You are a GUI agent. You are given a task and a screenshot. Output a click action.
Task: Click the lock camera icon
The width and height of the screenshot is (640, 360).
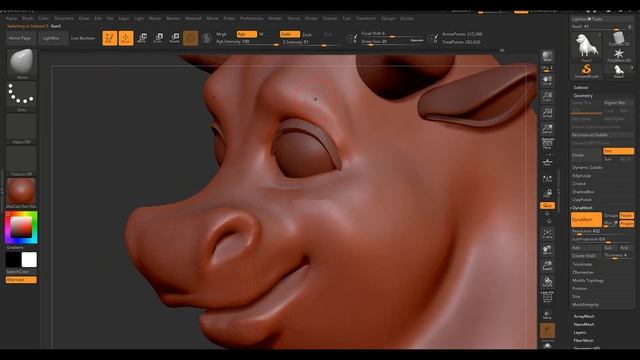pyautogui.click(x=547, y=193)
